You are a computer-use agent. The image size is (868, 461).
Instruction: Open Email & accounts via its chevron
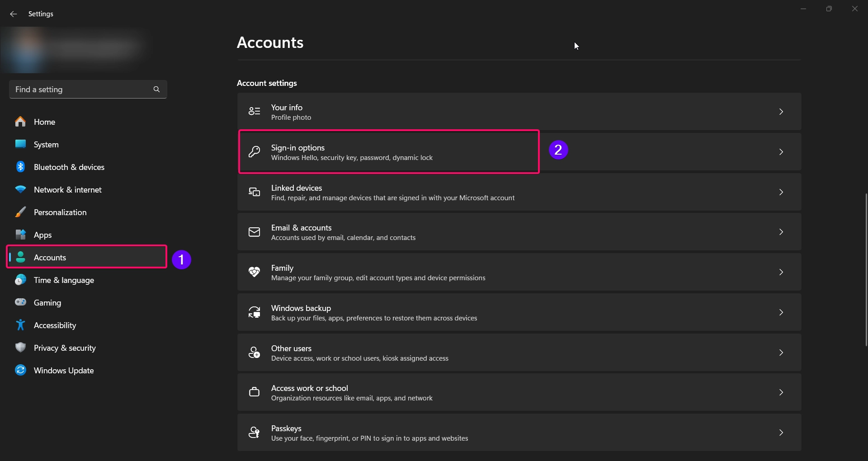(x=781, y=232)
